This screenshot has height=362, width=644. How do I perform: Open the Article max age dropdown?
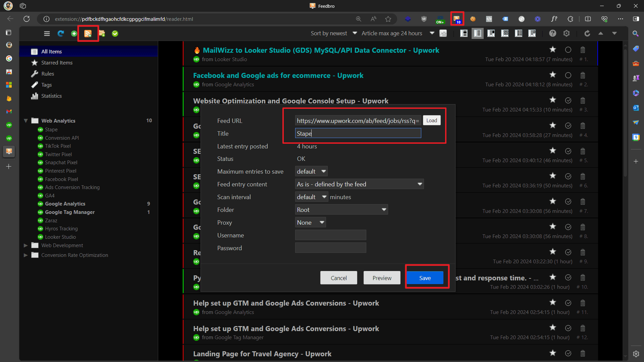click(x=398, y=33)
